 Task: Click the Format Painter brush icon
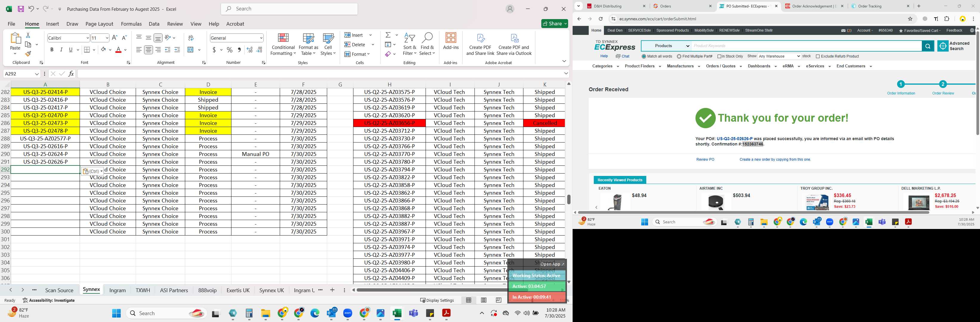click(x=28, y=54)
